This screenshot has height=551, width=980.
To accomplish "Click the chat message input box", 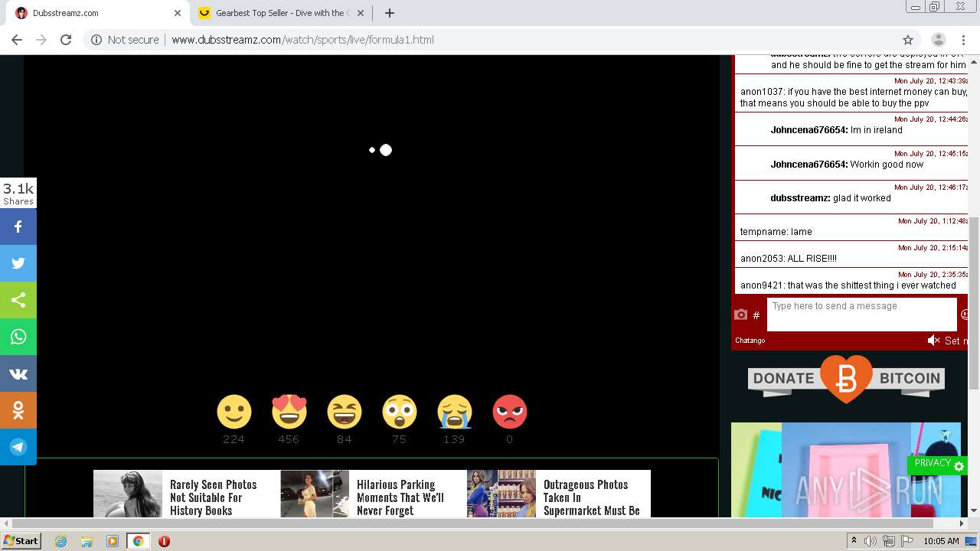I will point(862,315).
